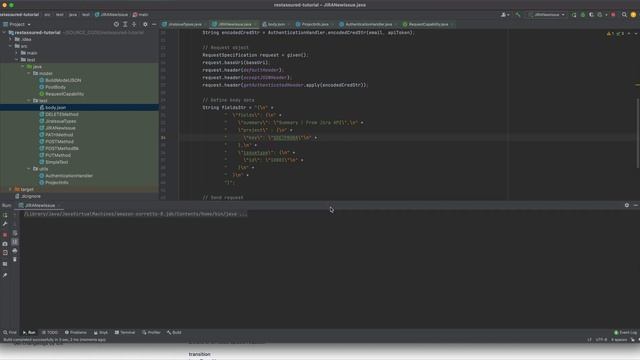The height and width of the screenshot is (360, 640).
Task: Clear the console with trash icon
Action: [x=15, y=260]
